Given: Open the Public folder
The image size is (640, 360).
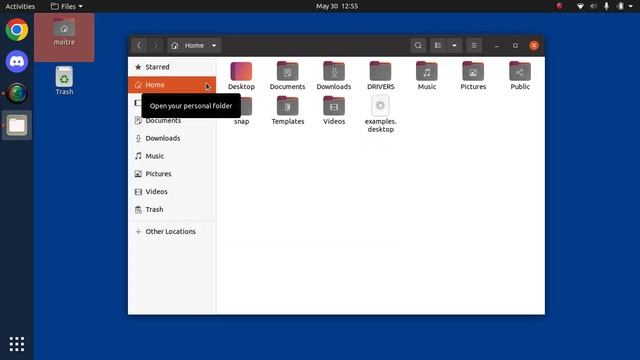Looking at the screenshot, I should coord(520,76).
